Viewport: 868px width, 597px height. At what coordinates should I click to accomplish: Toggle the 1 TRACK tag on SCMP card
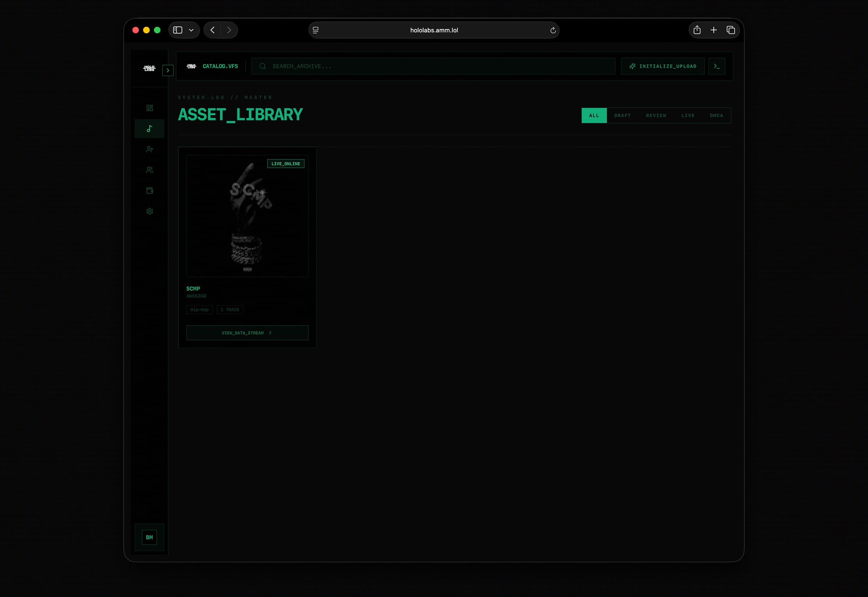click(x=230, y=309)
